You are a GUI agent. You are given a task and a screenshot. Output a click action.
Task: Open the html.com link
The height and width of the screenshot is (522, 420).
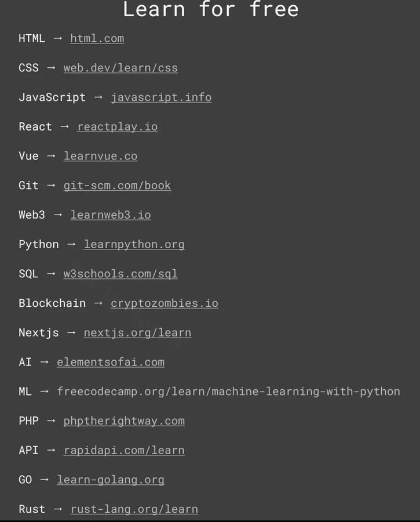(x=97, y=39)
